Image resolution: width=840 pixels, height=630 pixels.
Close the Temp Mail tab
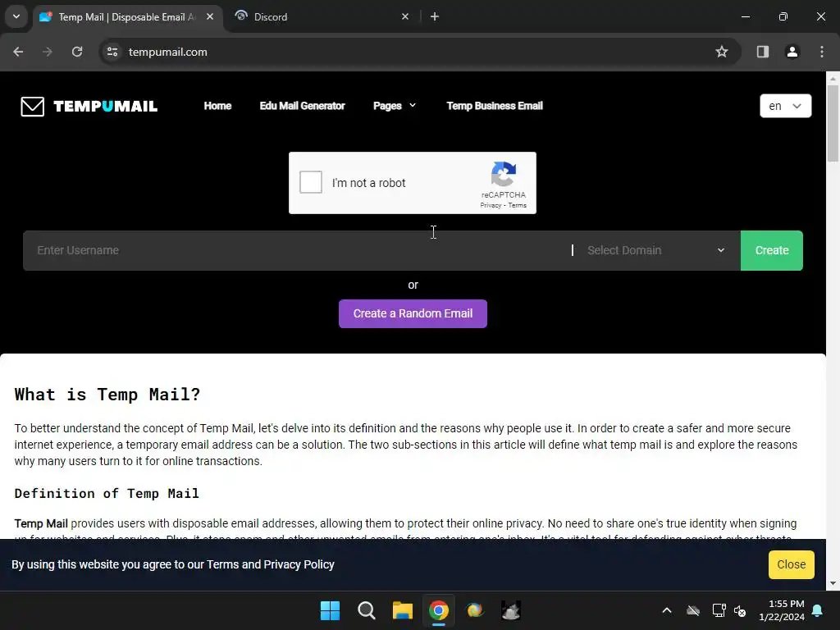click(210, 17)
